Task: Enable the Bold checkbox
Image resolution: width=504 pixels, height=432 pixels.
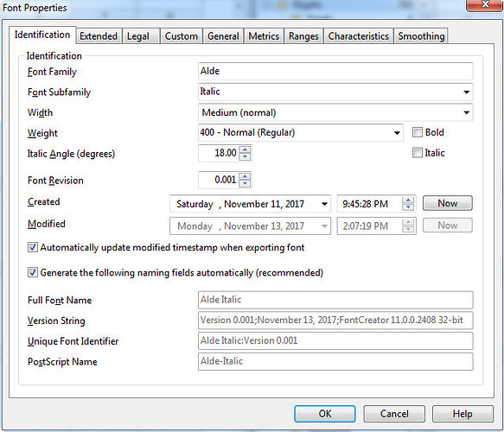Action: coord(418,132)
